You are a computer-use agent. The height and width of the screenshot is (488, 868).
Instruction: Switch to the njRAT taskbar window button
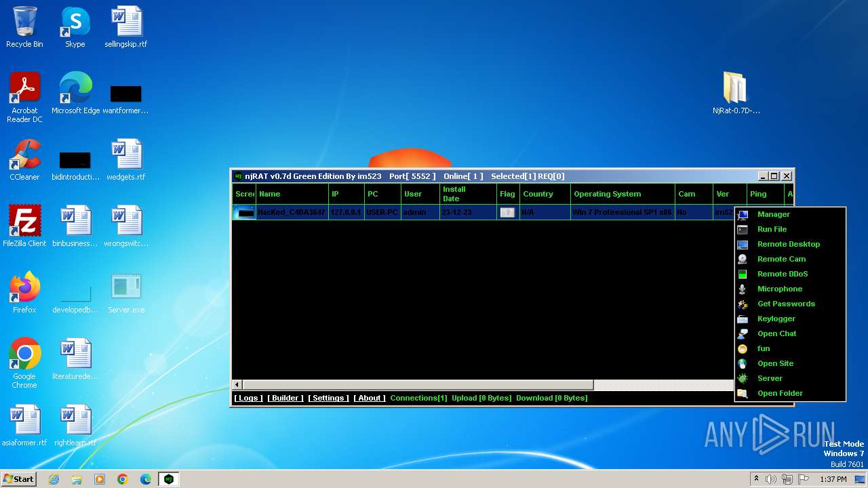(x=169, y=479)
